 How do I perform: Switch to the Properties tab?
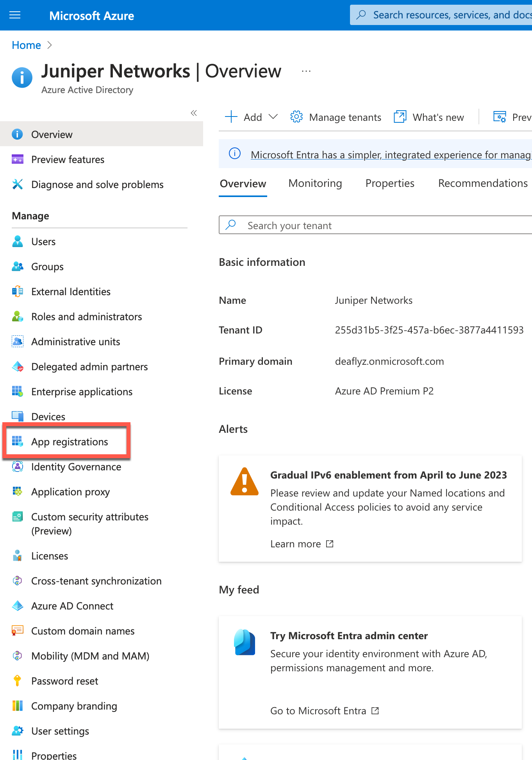click(389, 183)
